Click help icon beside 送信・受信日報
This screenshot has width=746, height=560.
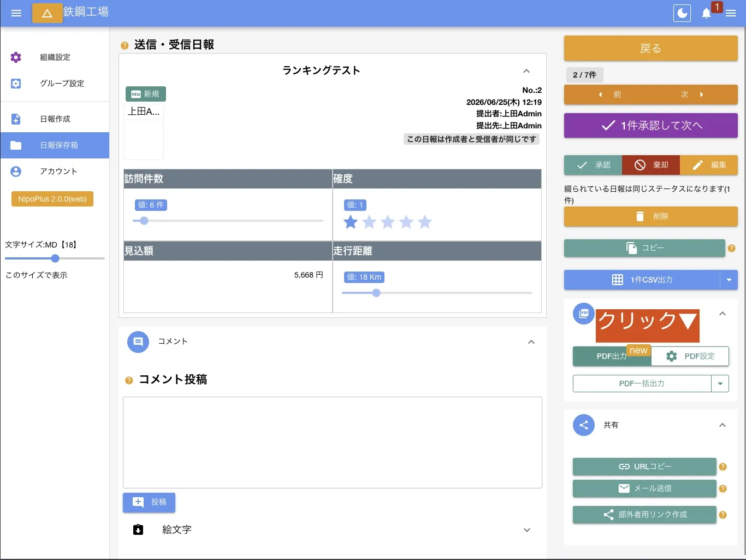click(x=125, y=45)
